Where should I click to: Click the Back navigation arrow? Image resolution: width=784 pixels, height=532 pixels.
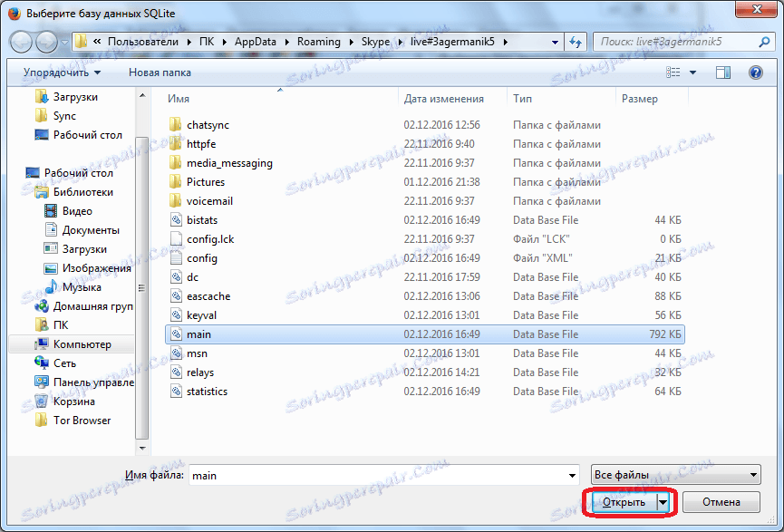click(x=21, y=42)
